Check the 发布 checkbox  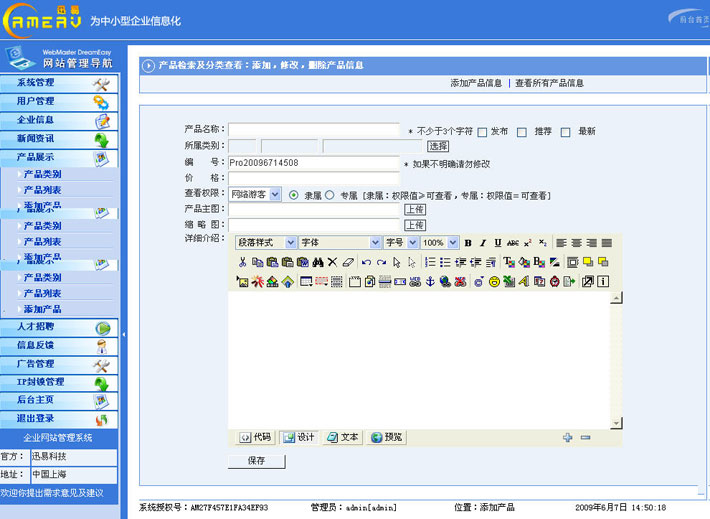tap(482, 132)
